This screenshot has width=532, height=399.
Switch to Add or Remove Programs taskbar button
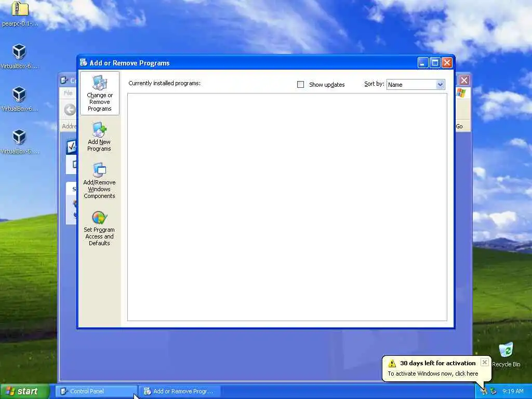coord(180,391)
